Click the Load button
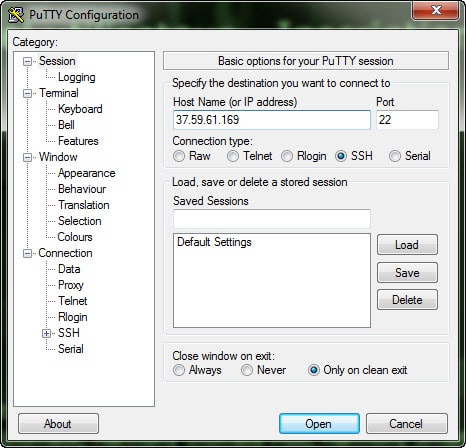Viewport: 466px width, 448px height. pyautogui.click(x=407, y=245)
